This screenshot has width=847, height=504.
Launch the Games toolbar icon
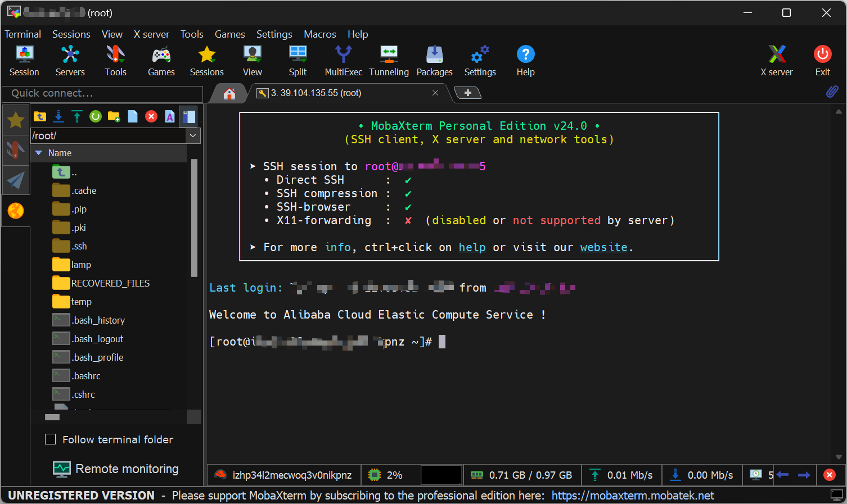click(x=161, y=61)
